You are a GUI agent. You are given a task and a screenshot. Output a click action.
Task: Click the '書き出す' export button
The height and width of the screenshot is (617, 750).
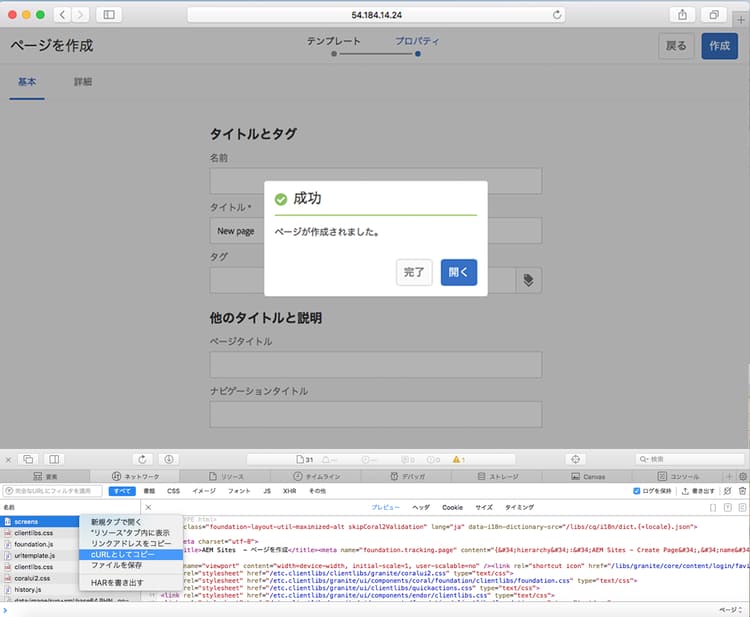(x=698, y=491)
